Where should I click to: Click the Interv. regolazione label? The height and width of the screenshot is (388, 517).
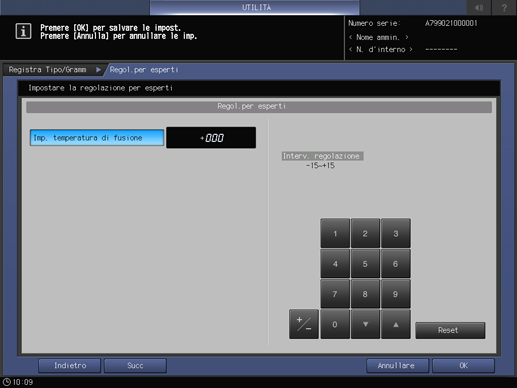point(322,156)
